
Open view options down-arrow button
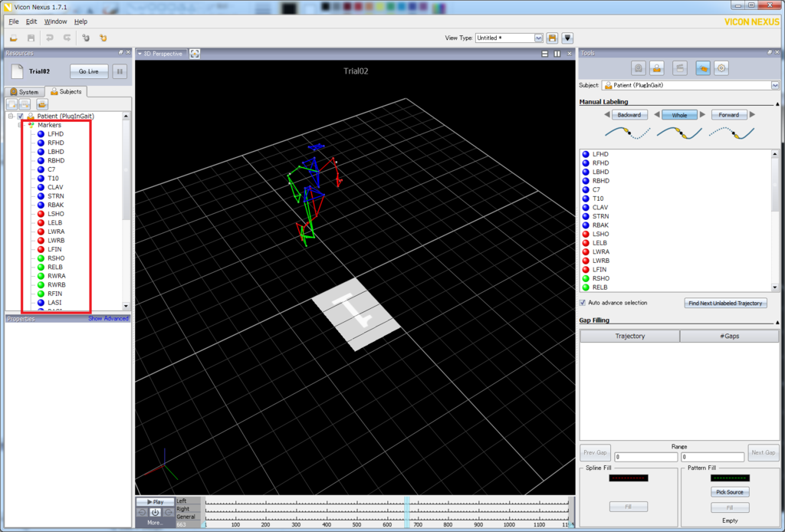click(x=567, y=38)
